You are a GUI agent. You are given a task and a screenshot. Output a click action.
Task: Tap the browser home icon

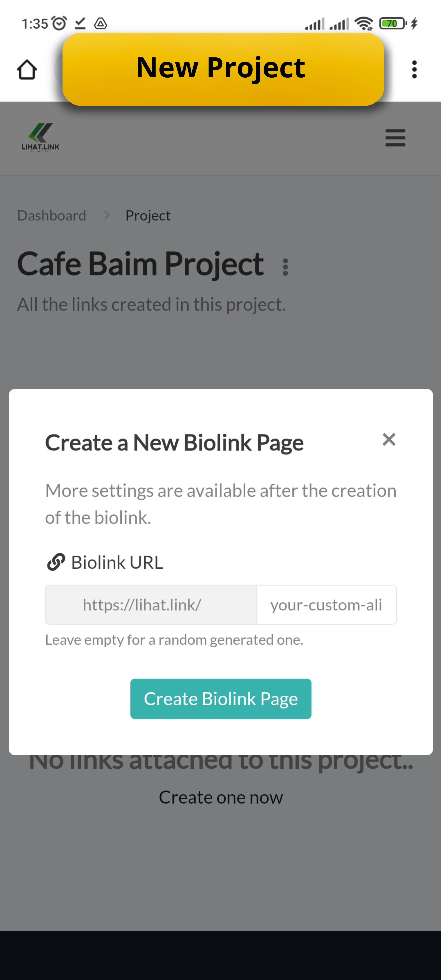27,70
